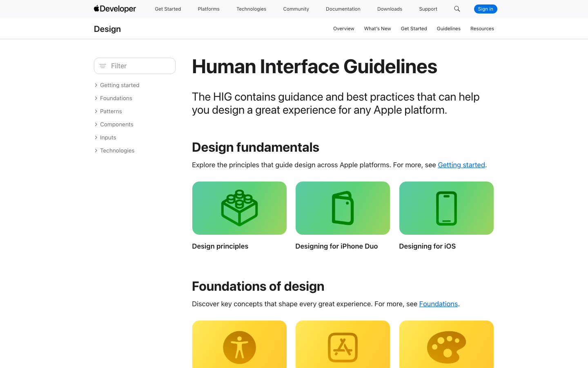Click the Sign in button
Viewport: 588px width, 368px height.
click(486, 9)
